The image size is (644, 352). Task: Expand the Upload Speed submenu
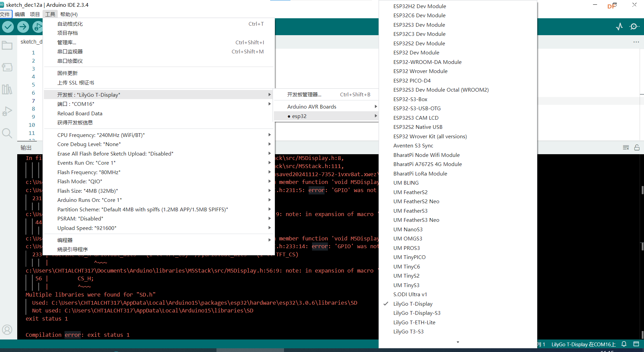coord(159,228)
